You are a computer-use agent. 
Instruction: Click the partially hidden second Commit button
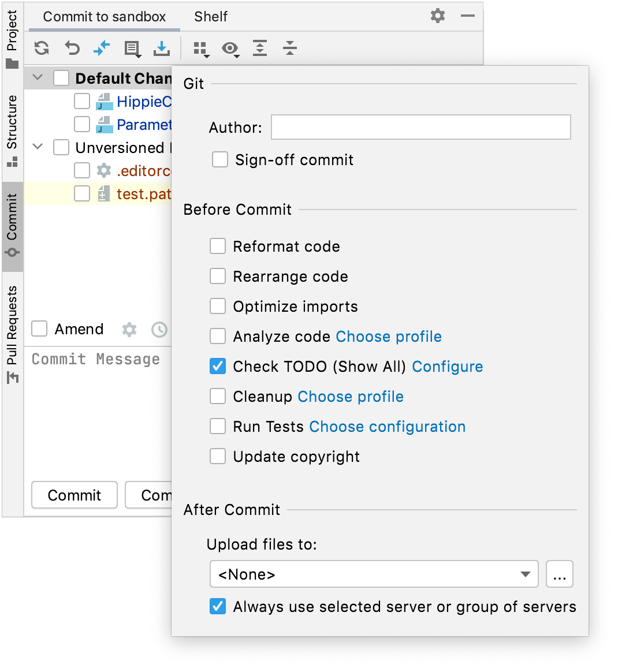(x=148, y=495)
